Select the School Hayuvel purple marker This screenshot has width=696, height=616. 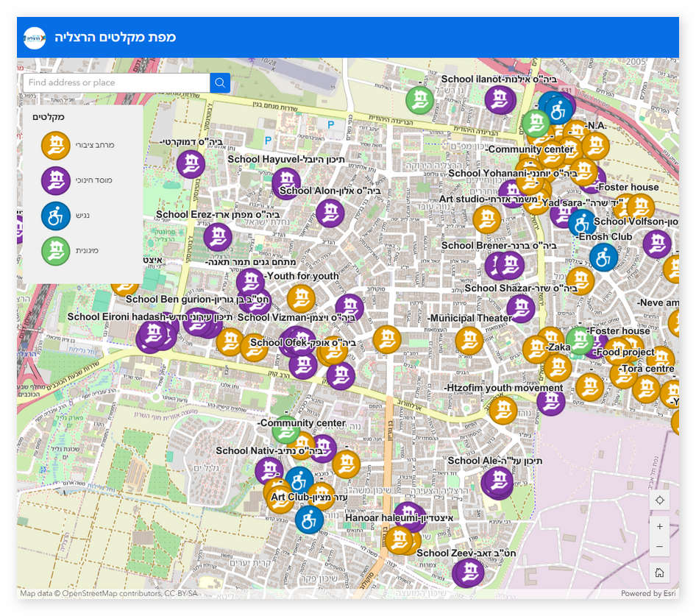pyautogui.click(x=286, y=183)
